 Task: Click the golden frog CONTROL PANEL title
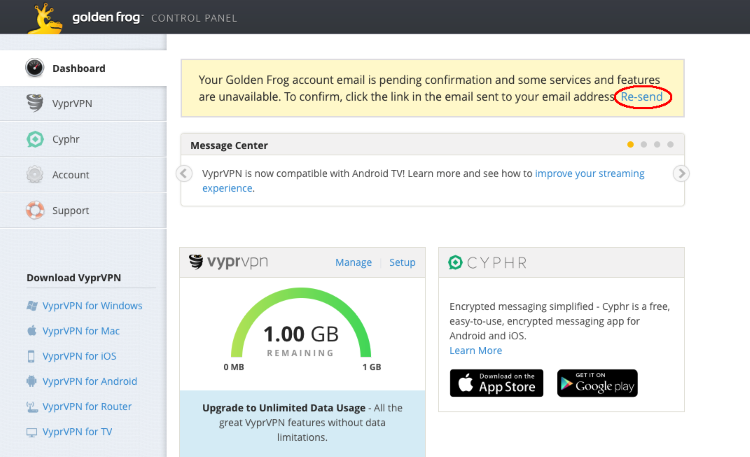[154, 18]
